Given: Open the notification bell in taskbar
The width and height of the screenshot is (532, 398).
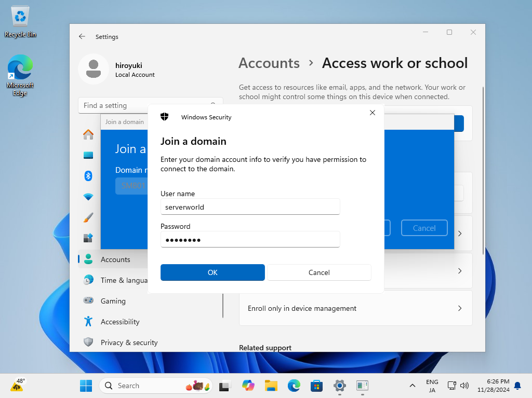Looking at the screenshot, I should (x=517, y=386).
